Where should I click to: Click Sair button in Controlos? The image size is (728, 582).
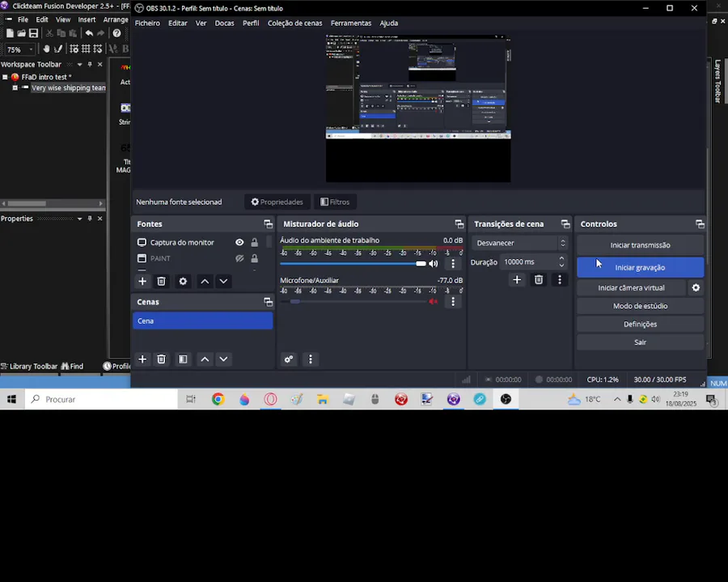(x=641, y=342)
